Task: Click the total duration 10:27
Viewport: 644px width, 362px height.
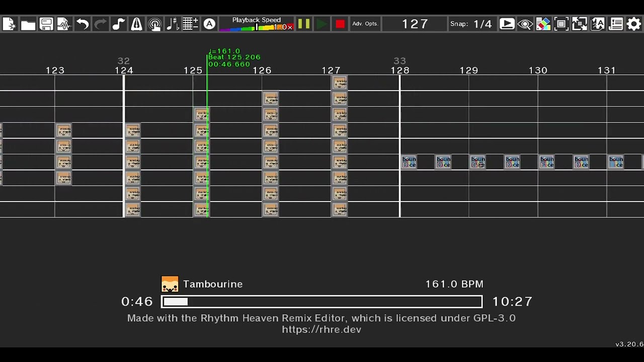Action: (512, 302)
